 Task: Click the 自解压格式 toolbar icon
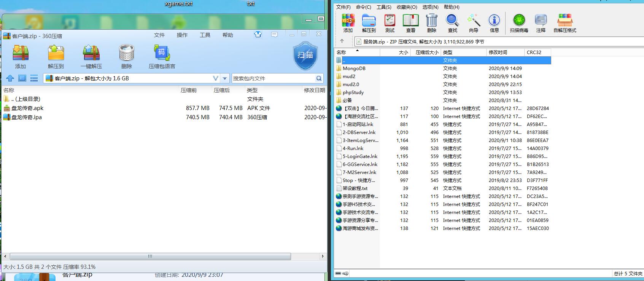pyautogui.click(x=564, y=21)
